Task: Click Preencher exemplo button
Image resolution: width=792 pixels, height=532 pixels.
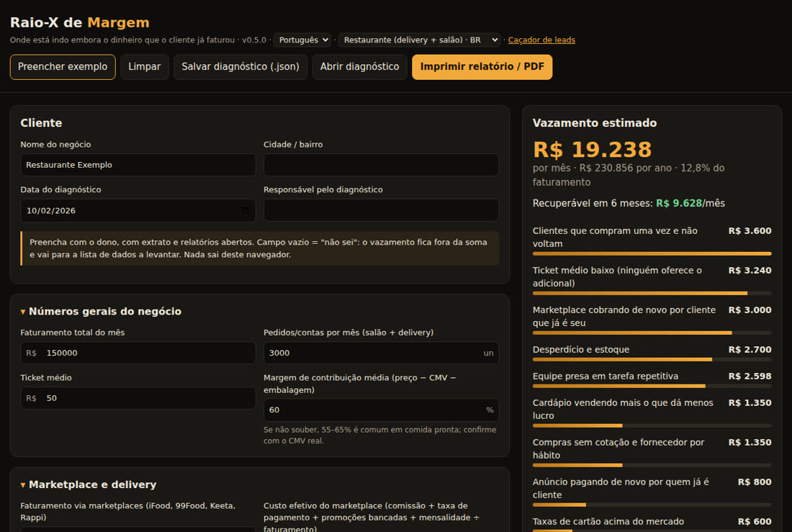Action: [63, 67]
